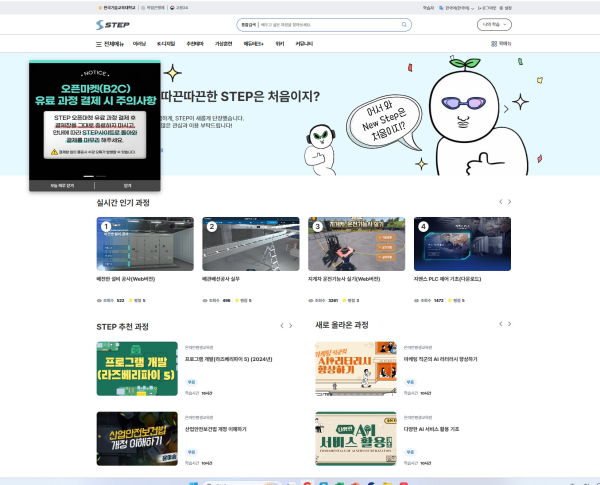Click 닫기 on the notice popup
The width and height of the screenshot is (600, 485).
127,186
